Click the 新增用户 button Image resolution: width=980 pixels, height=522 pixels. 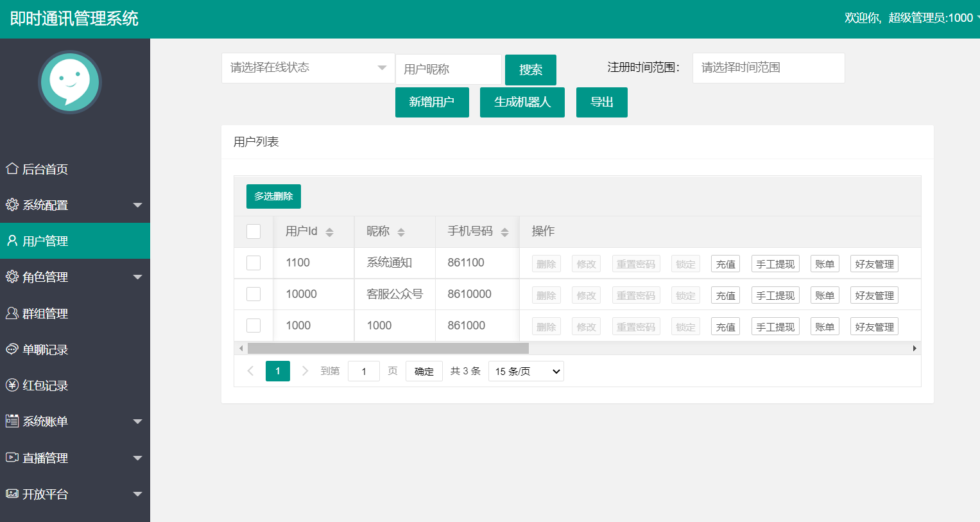(x=432, y=102)
